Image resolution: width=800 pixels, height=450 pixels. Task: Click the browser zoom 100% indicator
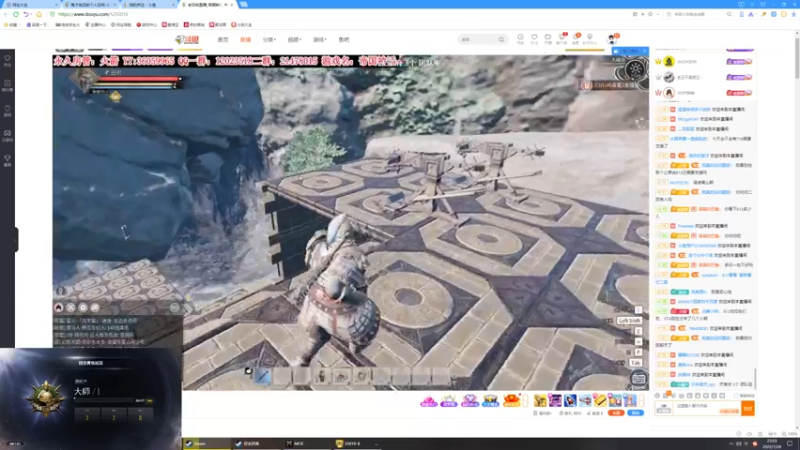[787, 434]
